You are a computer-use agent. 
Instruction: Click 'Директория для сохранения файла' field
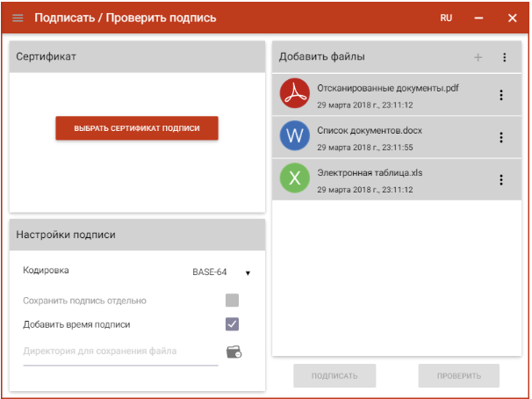[x=120, y=352]
